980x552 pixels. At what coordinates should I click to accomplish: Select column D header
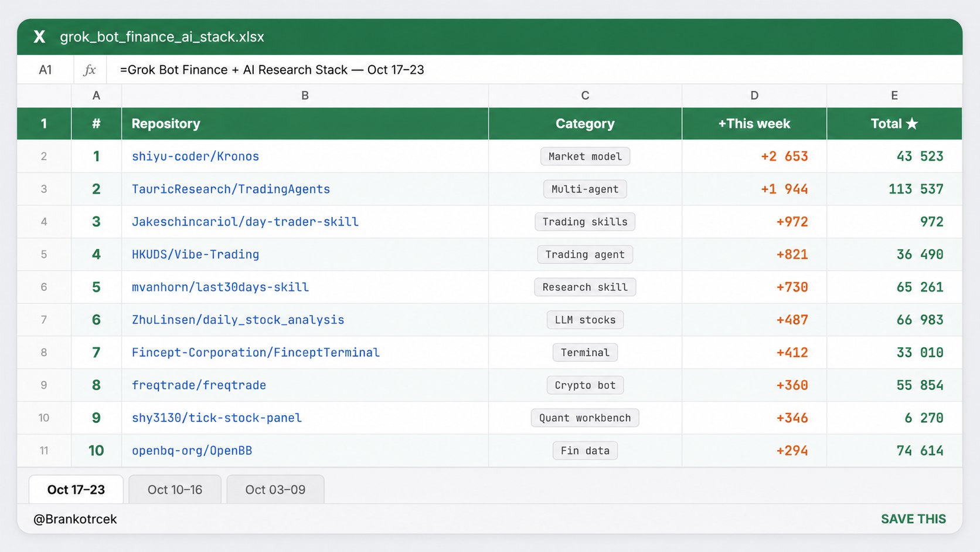pos(754,96)
